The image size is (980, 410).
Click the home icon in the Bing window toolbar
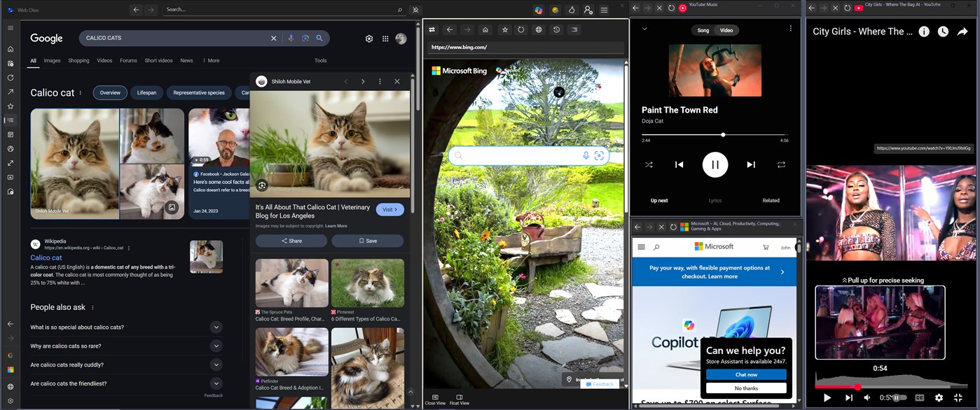tap(485, 30)
